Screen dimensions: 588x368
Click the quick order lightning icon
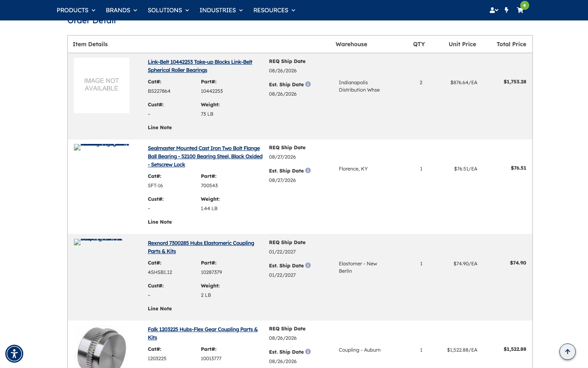(507, 10)
